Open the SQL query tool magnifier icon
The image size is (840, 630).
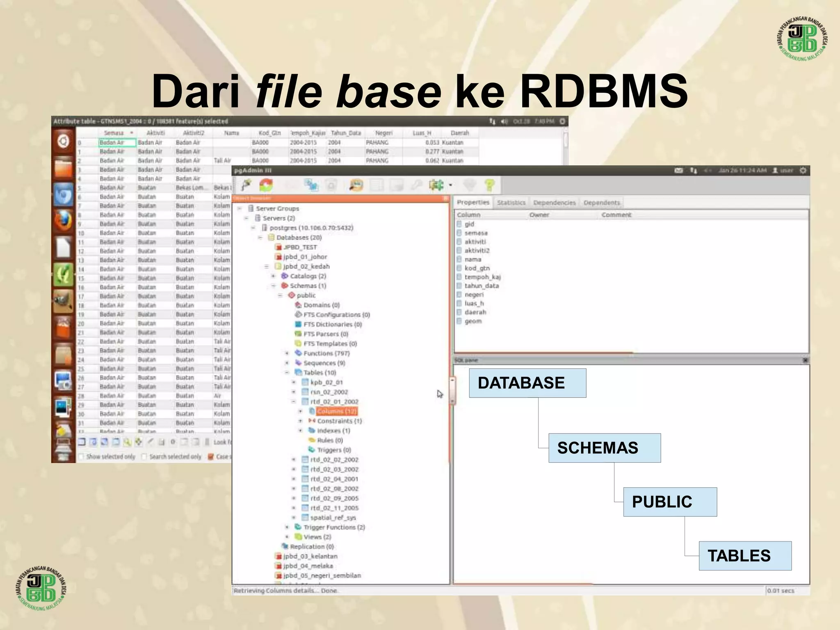356,185
